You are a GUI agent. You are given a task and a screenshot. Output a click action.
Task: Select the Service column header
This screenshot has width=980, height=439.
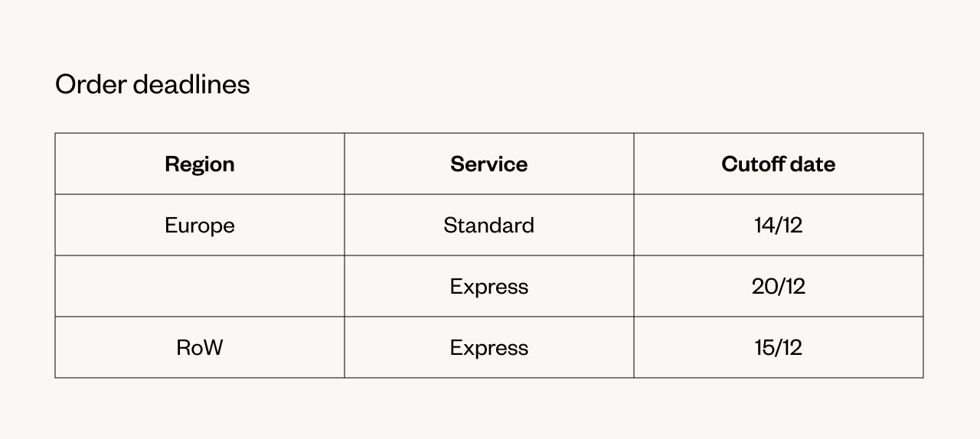tap(489, 164)
